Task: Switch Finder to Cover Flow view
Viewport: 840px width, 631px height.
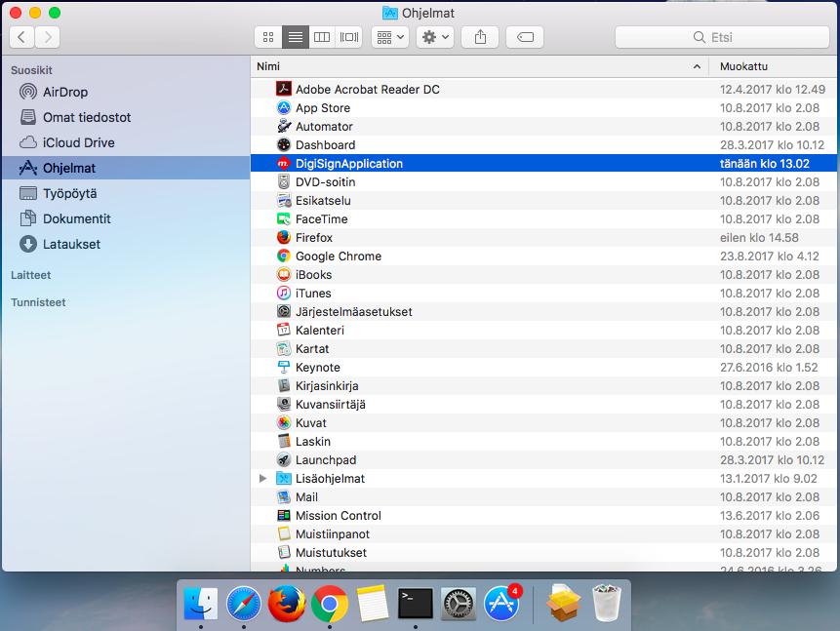Action: pyautogui.click(x=348, y=37)
